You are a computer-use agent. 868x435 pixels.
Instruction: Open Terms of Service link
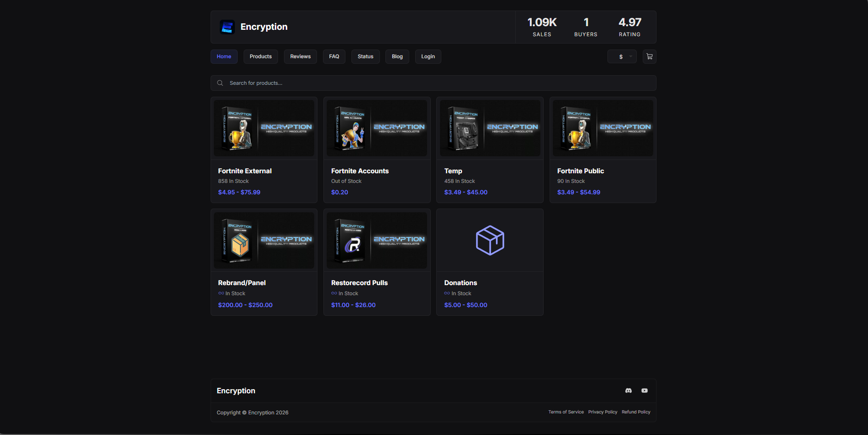pyautogui.click(x=566, y=412)
